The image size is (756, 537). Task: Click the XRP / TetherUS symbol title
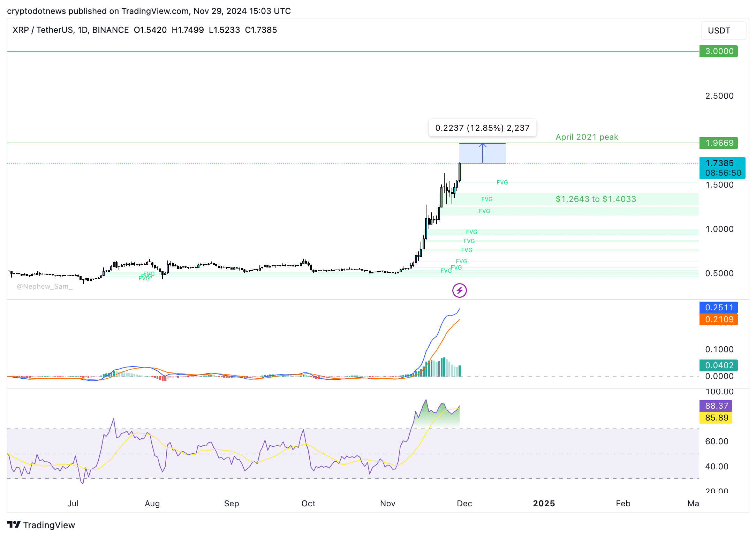(x=70, y=30)
